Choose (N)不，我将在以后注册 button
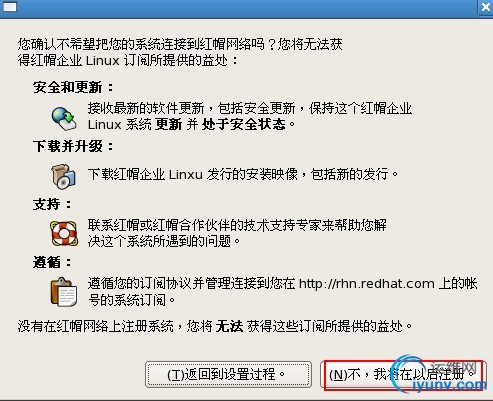The width and height of the screenshot is (493, 401). [x=403, y=375]
